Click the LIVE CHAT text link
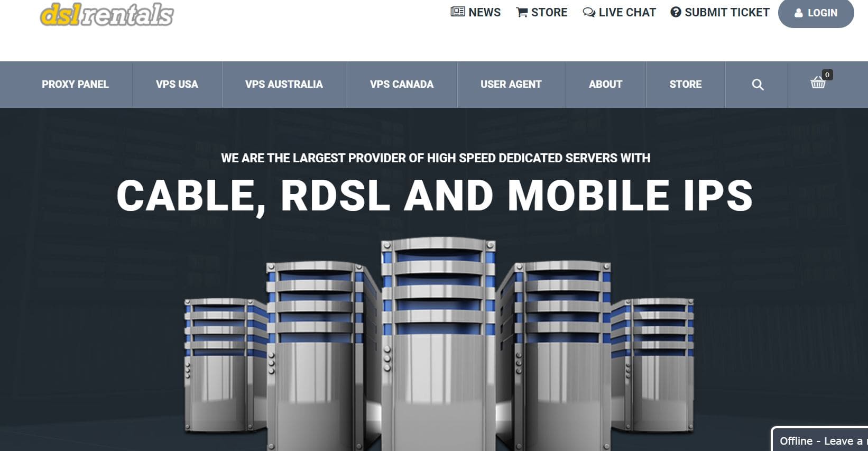Viewport: 868px width, 451px height. (x=627, y=13)
